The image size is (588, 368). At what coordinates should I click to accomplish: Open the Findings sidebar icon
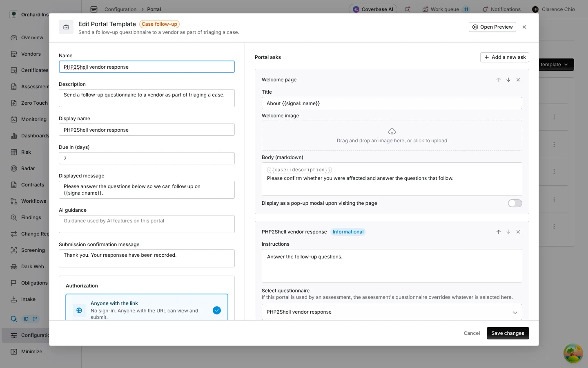point(14,218)
